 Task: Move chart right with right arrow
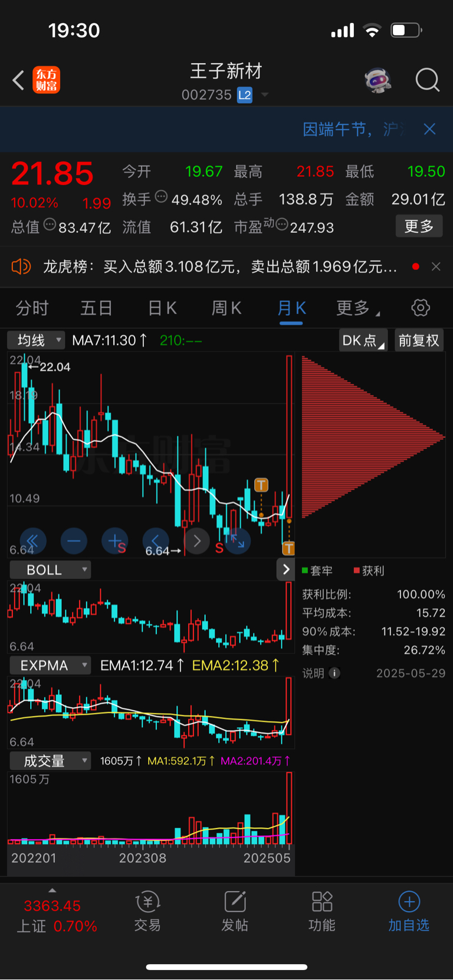197,541
